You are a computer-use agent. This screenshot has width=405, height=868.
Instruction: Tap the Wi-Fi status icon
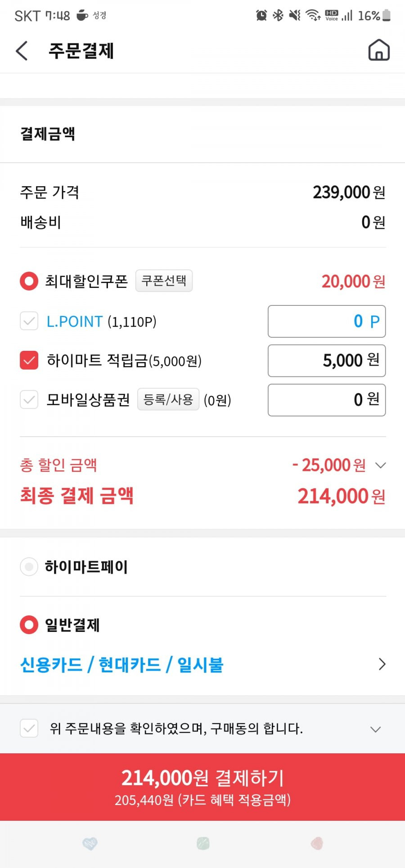tap(313, 15)
